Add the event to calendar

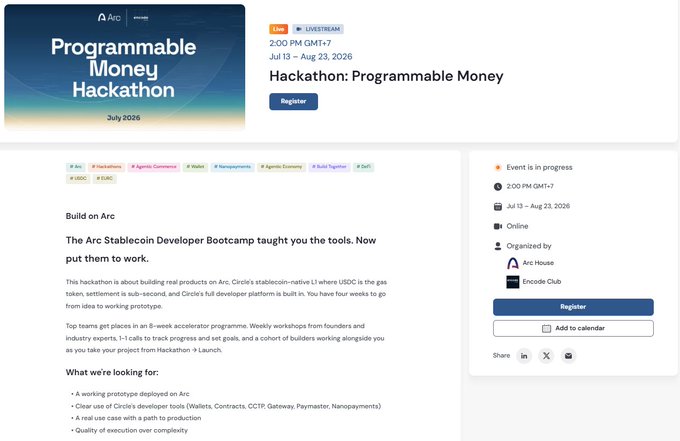pyautogui.click(x=573, y=328)
